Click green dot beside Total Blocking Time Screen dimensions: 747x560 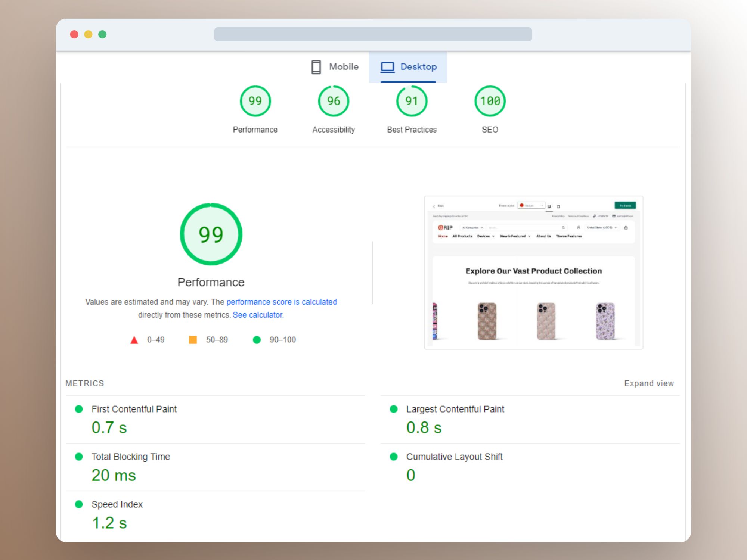pyautogui.click(x=79, y=457)
